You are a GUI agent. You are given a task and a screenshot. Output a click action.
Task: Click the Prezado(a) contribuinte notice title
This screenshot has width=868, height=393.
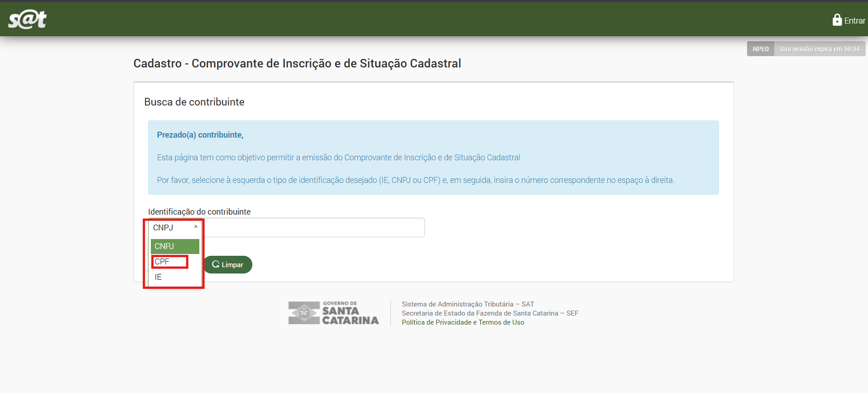(200, 135)
